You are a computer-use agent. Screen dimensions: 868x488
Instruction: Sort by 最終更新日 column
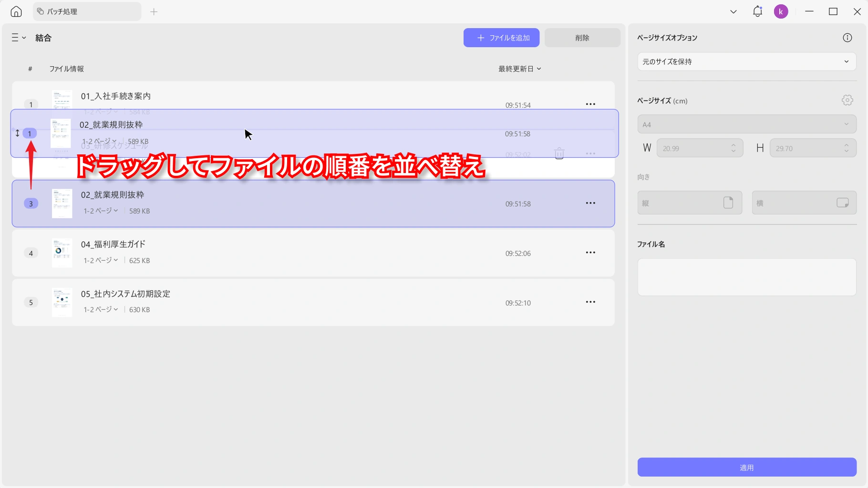pyautogui.click(x=520, y=69)
